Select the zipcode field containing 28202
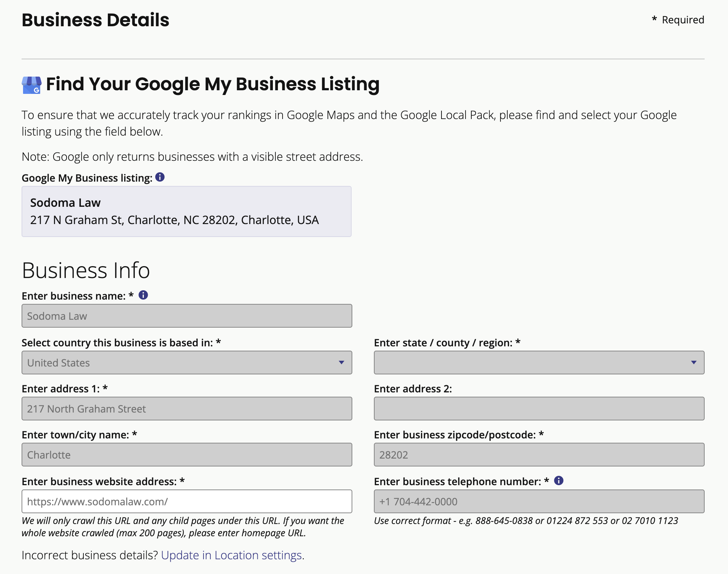 coord(539,455)
